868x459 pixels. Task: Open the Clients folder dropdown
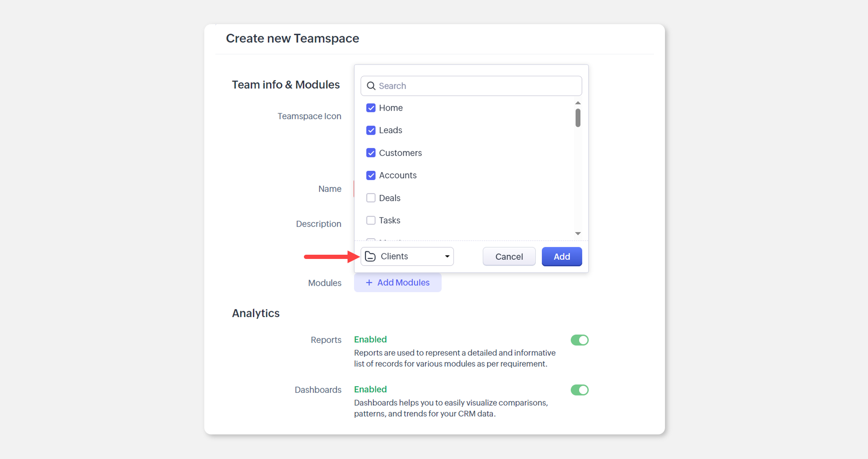(406, 256)
